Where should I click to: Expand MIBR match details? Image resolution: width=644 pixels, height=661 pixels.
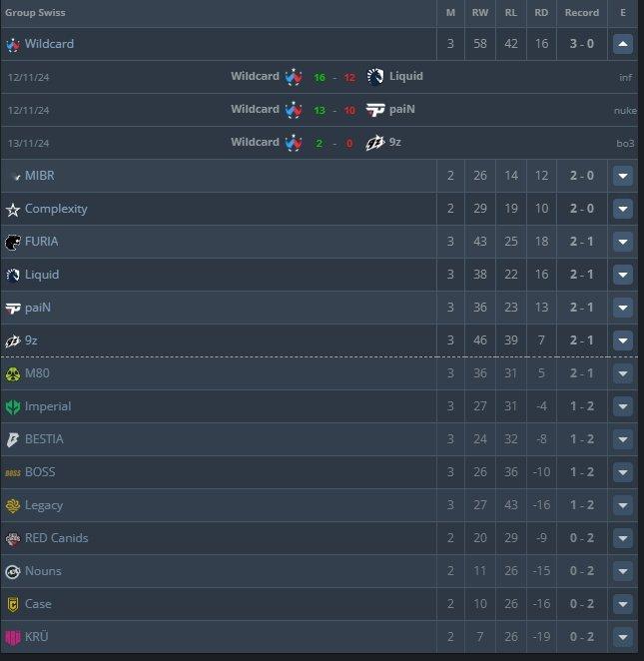coord(623,176)
